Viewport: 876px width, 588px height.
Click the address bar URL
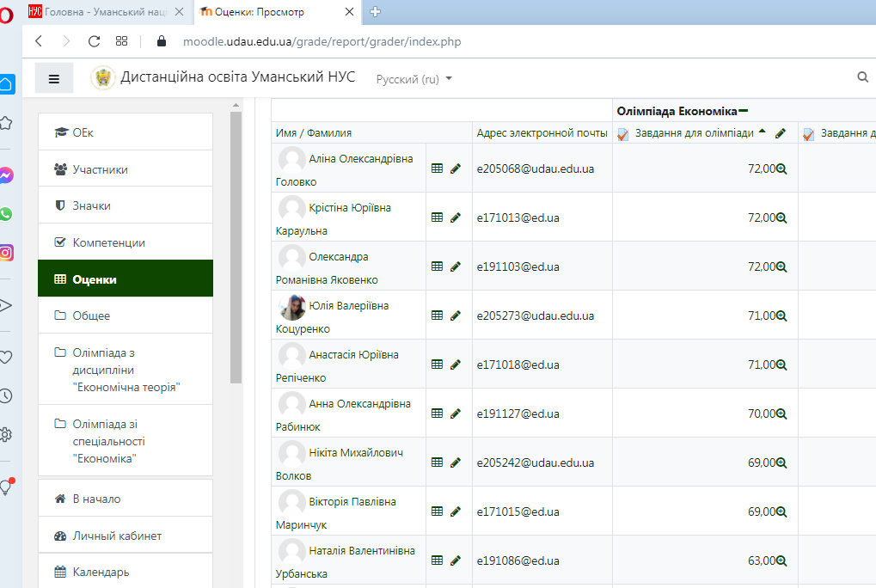(322, 41)
